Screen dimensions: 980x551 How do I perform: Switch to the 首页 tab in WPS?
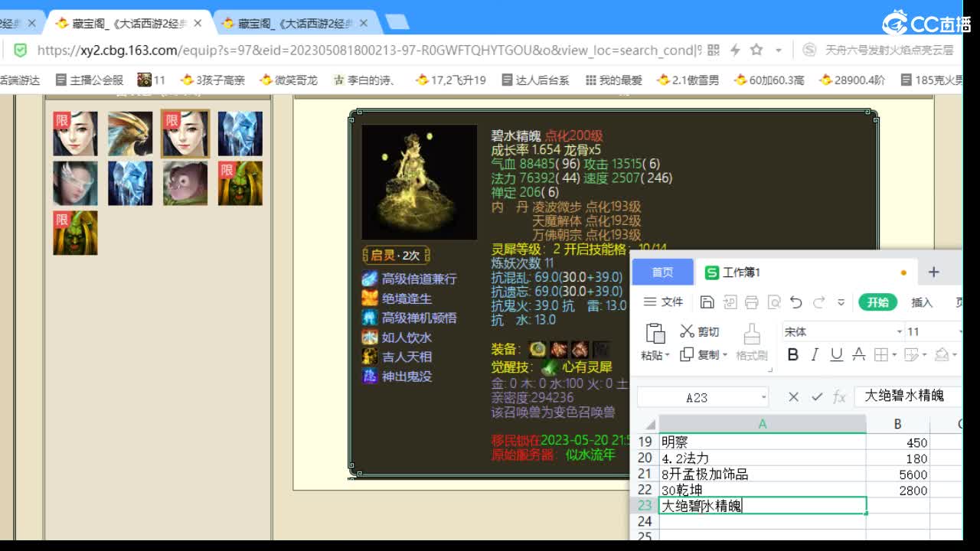point(662,272)
